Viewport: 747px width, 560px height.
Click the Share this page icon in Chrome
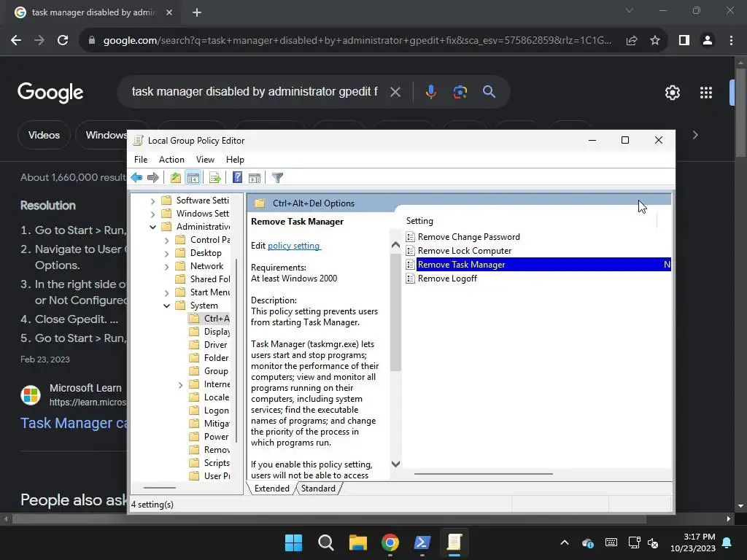click(632, 41)
